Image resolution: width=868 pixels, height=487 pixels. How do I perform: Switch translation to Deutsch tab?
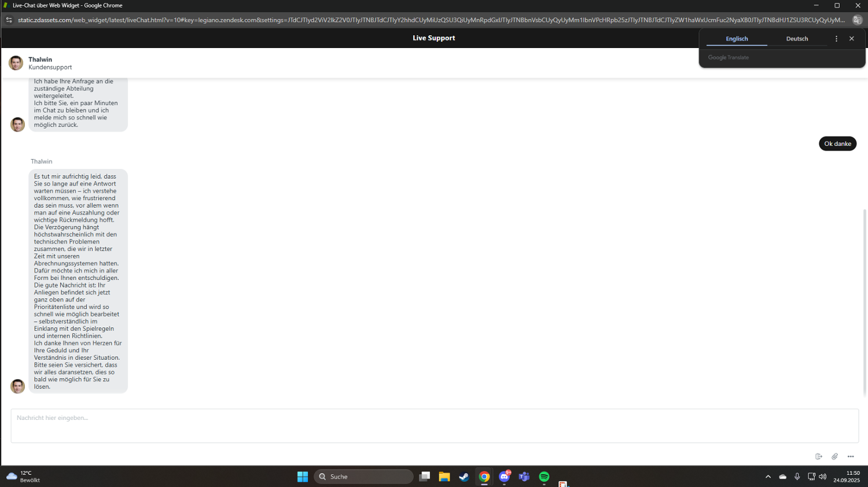point(796,39)
